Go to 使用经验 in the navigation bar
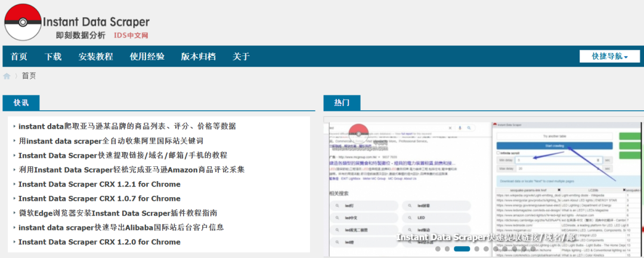 tap(147, 57)
